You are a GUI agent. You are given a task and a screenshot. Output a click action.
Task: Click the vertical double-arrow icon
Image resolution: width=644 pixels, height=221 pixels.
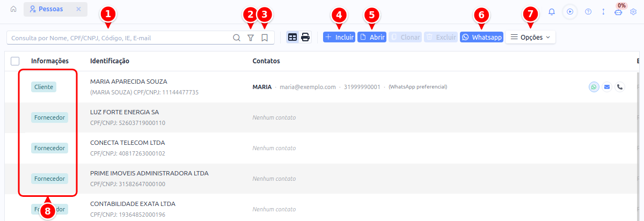pos(603,11)
